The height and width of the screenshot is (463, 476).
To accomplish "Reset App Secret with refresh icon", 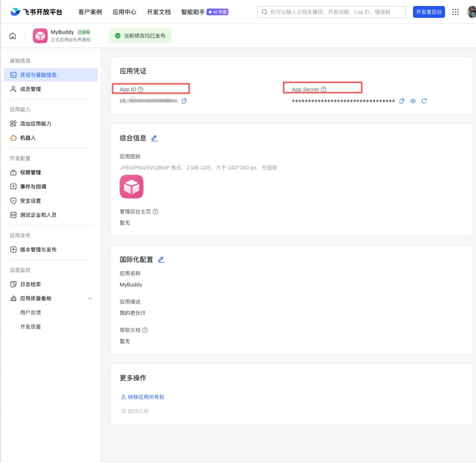I will point(424,101).
